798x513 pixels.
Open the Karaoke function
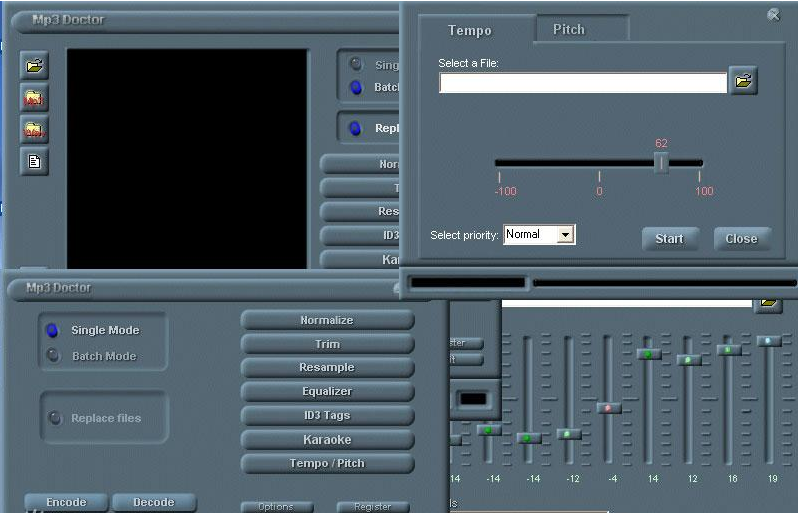327,439
